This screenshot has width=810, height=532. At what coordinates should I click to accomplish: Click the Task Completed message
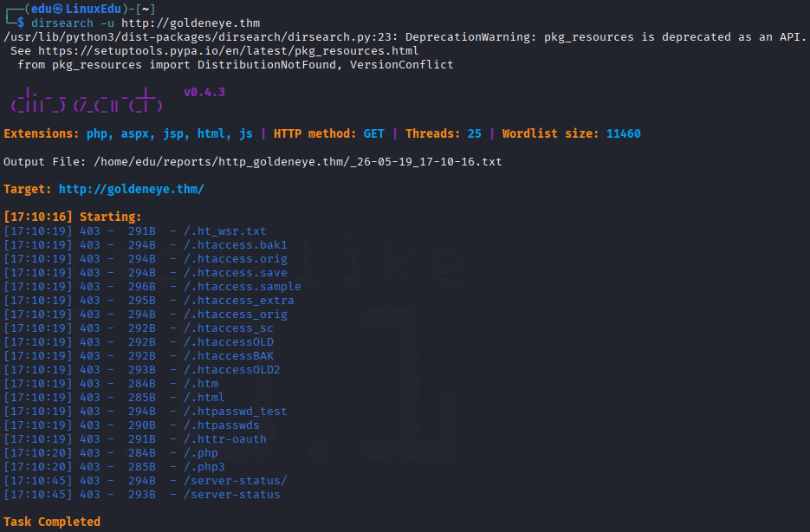pyautogui.click(x=52, y=522)
